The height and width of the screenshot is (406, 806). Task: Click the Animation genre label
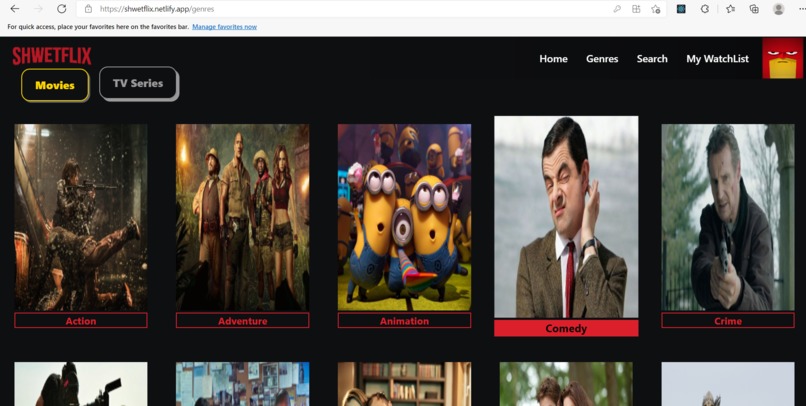[404, 321]
